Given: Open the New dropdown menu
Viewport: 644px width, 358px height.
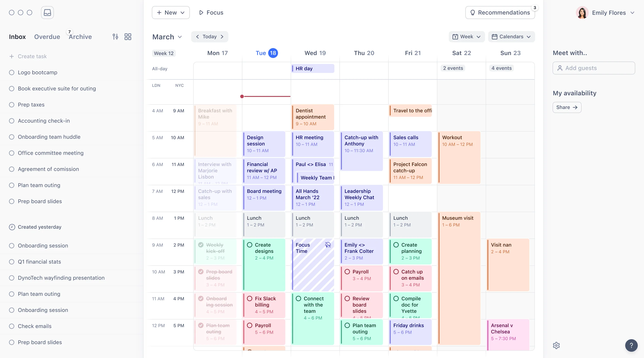Looking at the screenshot, I should tap(171, 13).
